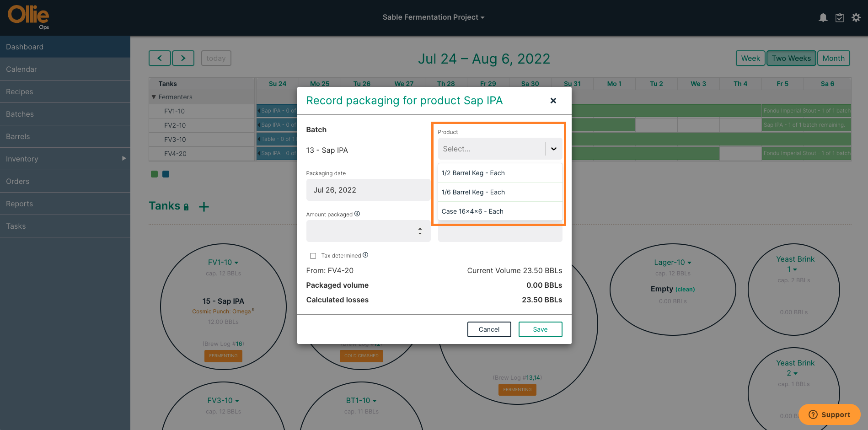This screenshot has width=868, height=430.
Task: Select the FV3-10 row in Tanks list
Action: point(202,140)
